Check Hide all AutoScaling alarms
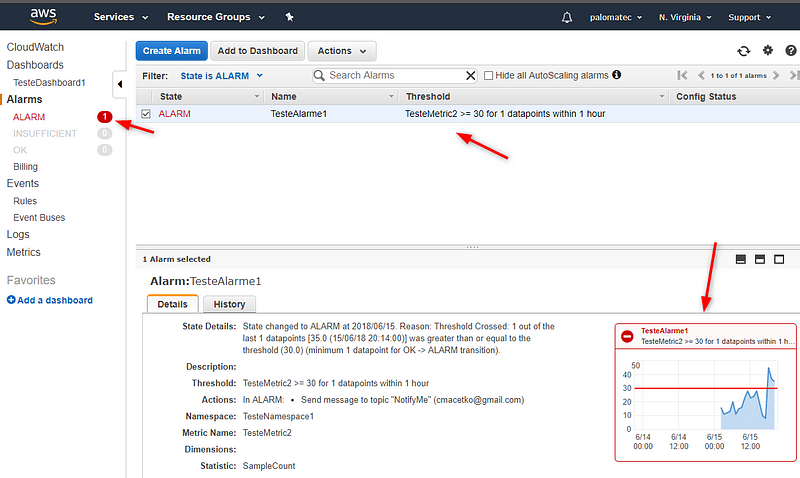This screenshot has height=478, width=800. pyautogui.click(x=488, y=76)
